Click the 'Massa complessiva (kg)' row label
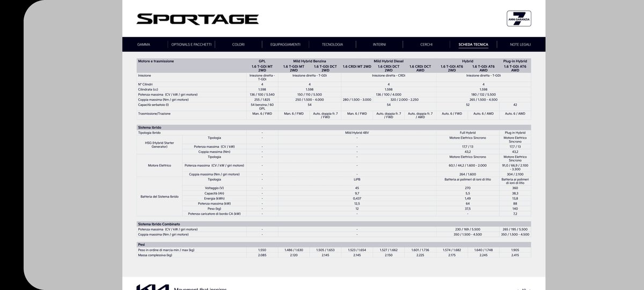 (155, 255)
